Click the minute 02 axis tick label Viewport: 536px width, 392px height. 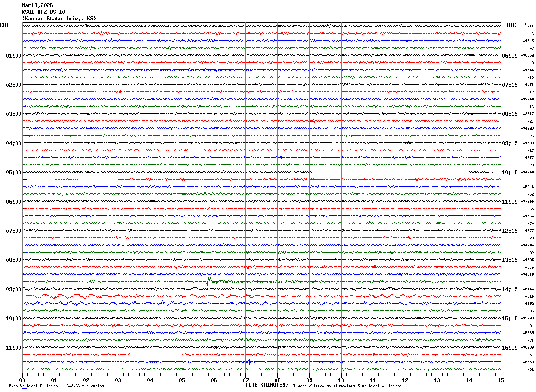86,380
